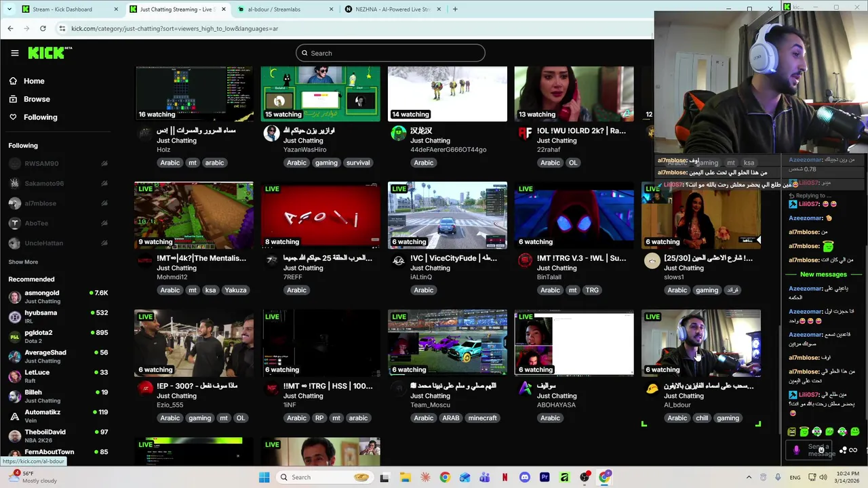Click the minecraft tag under Team_Moscu
Image resolution: width=868 pixels, height=488 pixels.
pos(483,418)
